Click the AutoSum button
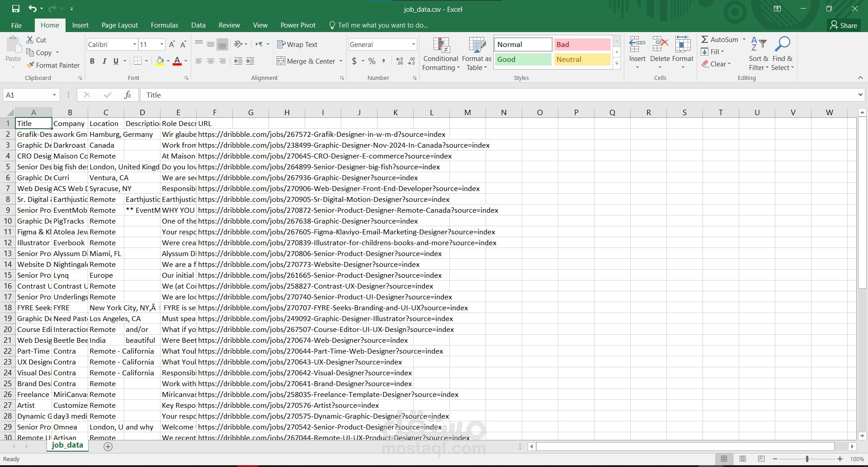 pyautogui.click(x=719, y=40)
